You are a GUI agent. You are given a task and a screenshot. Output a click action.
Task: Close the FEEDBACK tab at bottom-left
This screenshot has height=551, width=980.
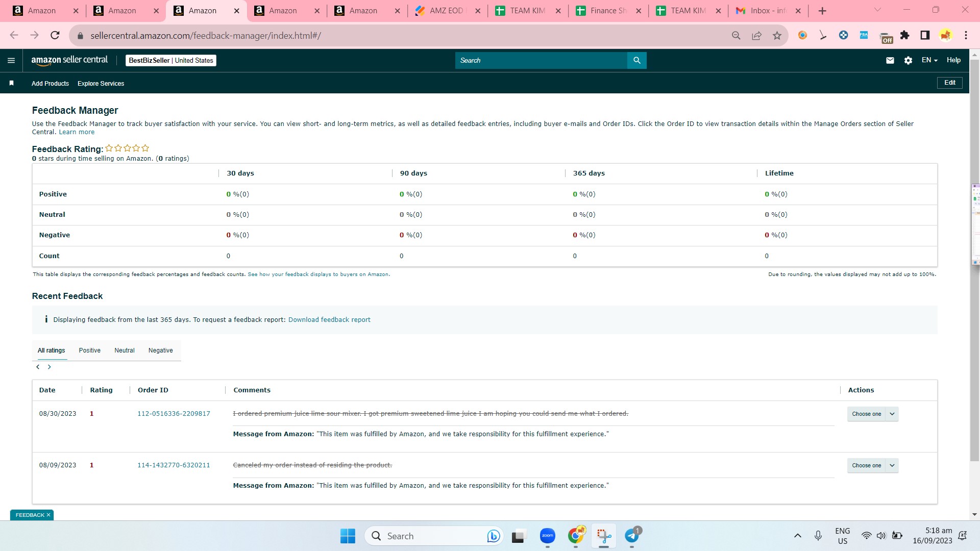[48, 515]
